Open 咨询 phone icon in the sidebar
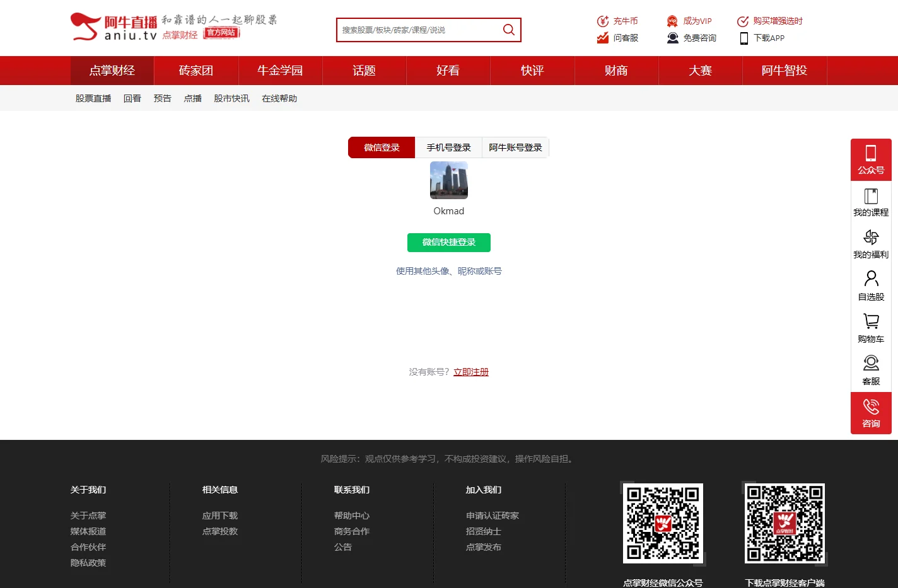Viewport: 898px width, 588px height. point(871,406)
